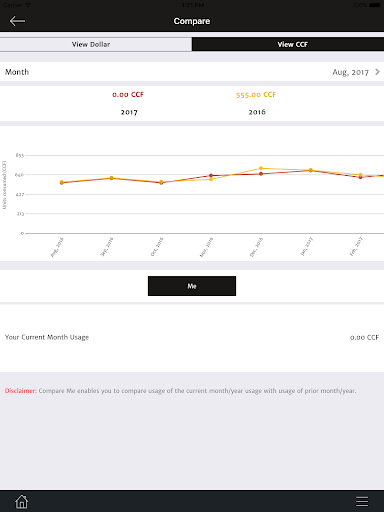Select the 555.00 CCF 2016 value
The width and height of the screenshot is (384, 512).
point(256,95)
